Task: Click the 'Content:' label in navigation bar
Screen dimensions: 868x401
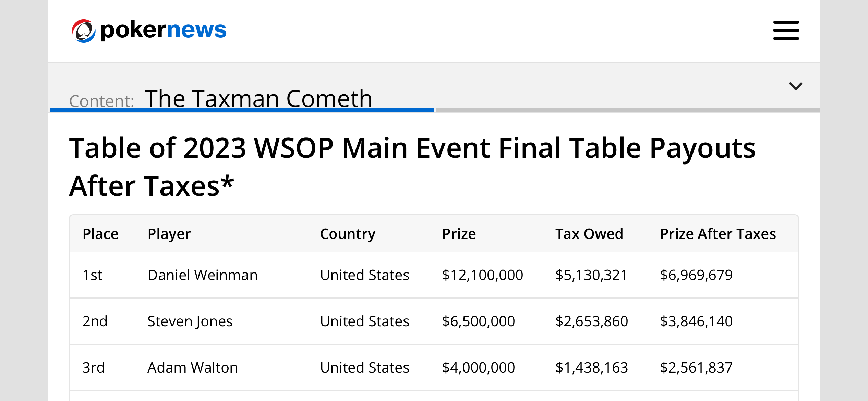Action: point(101,101)
